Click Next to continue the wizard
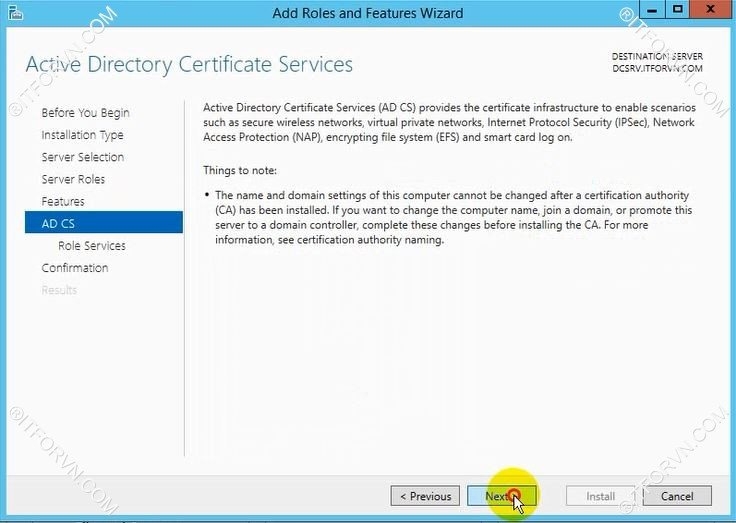The width and height of the screenshot is (736, 523). click(x=501, y=496)
